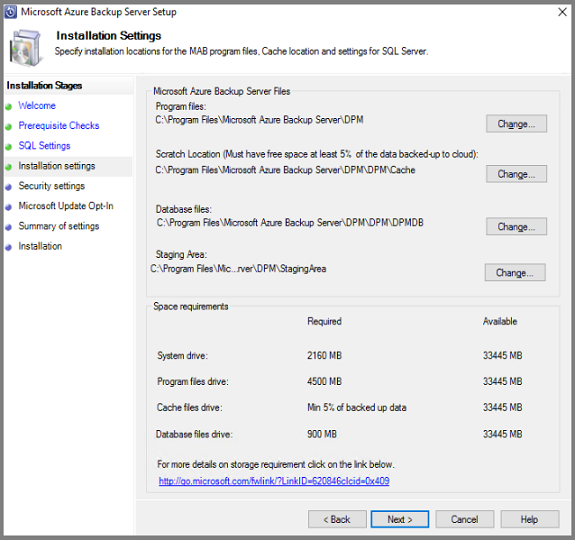Screen dimensions: 575x540
Task: Change the Staging Area folder
Action: 515,272
